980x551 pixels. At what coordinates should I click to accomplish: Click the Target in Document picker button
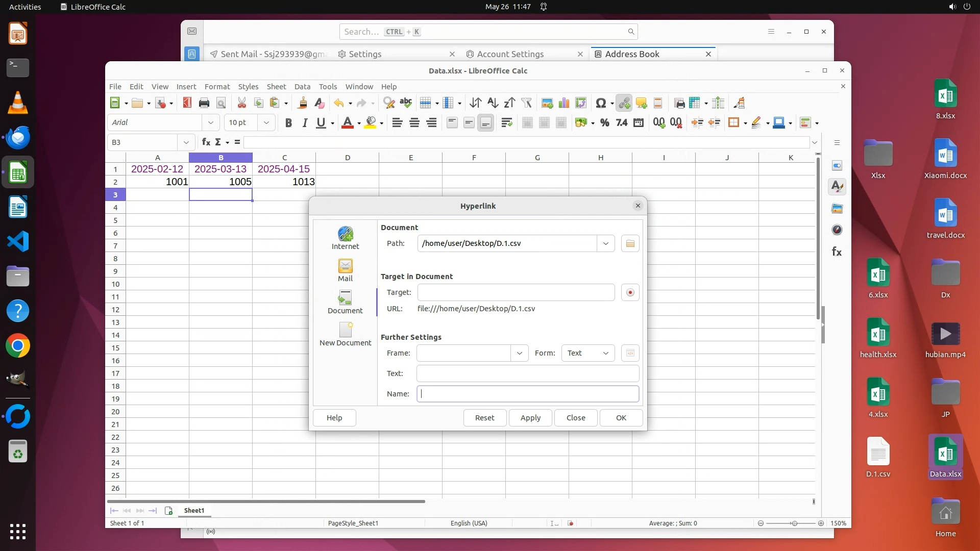click(630, 292)
